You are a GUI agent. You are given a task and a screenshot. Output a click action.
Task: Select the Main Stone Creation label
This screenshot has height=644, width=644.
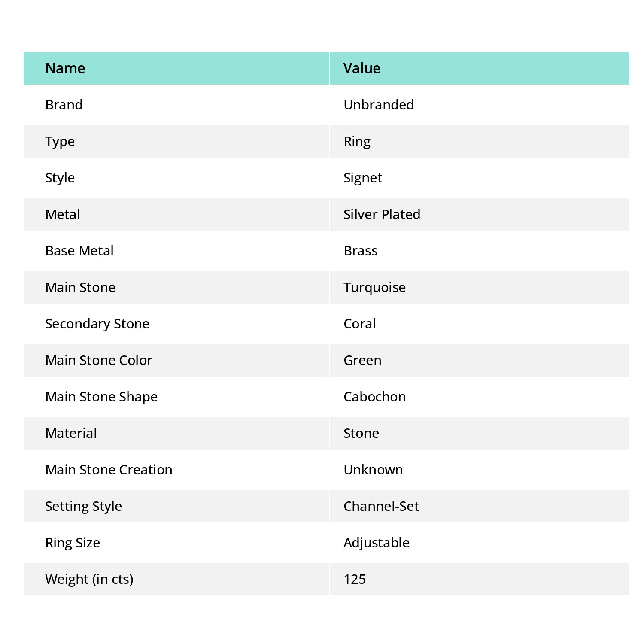109,470
